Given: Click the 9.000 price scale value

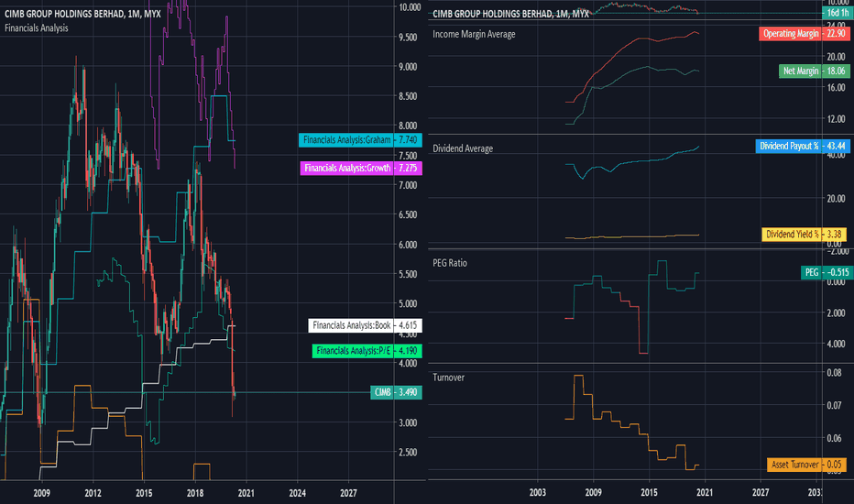Looking at the screenshot, I should click(x=410, y=67).
